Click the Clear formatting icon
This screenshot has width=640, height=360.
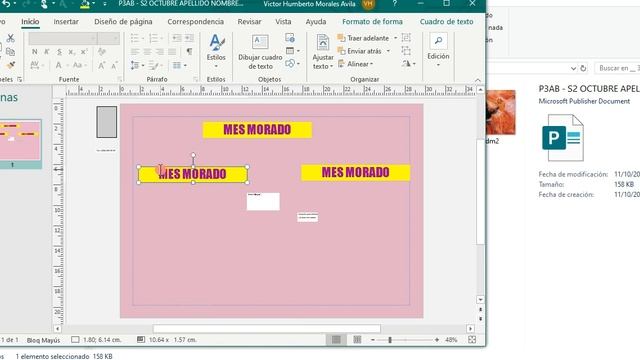point(102,52)
